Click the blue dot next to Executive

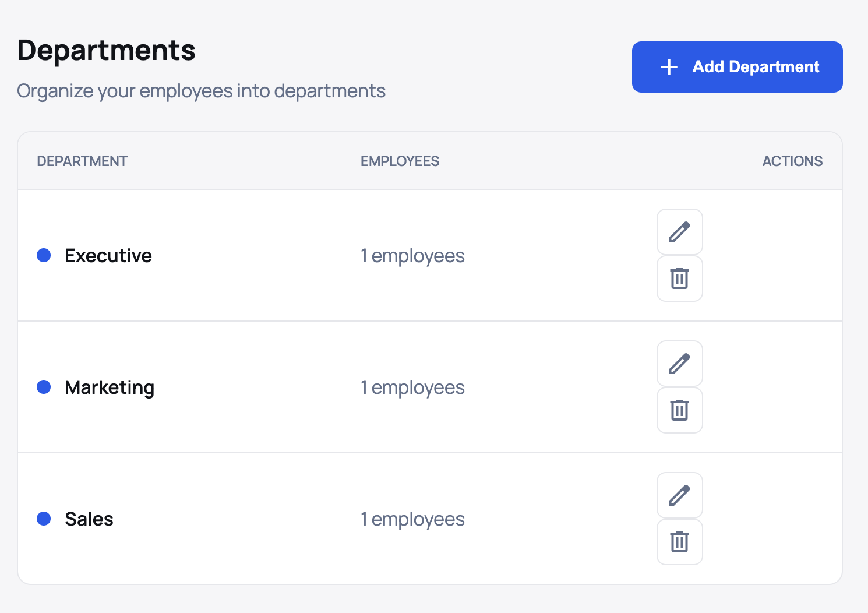(44, 255)
